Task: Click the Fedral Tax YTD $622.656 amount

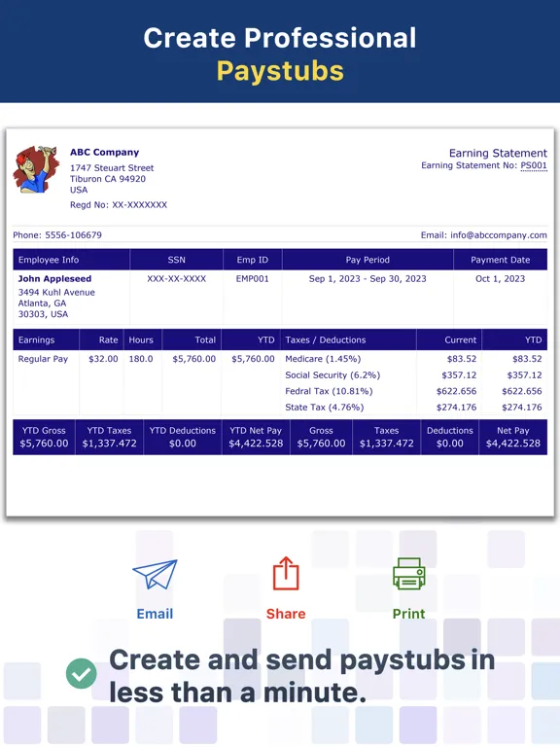Action: [522, 391]
